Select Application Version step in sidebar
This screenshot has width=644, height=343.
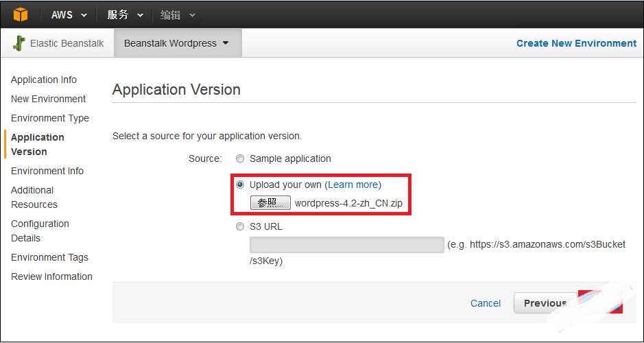[x=37, y=144]
